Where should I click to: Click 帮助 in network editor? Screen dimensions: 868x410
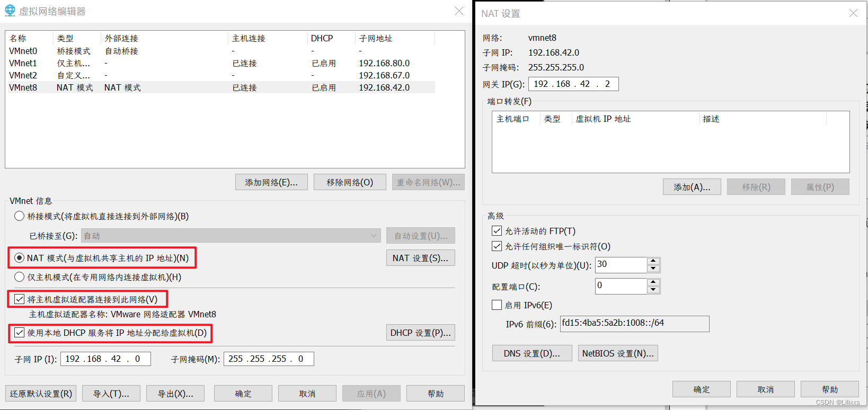click(436, 394)
